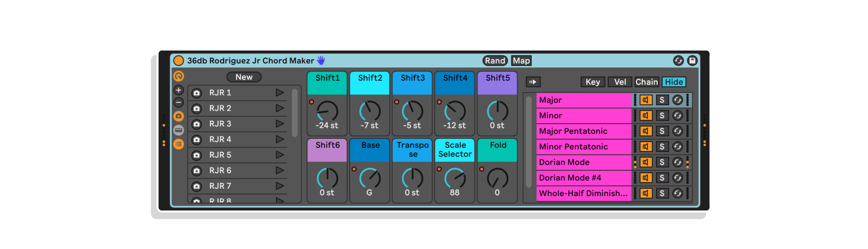Click the Shift1 macro knob at -24 st
This screenshot has height=249, width=868.
(x=327, y=111)
